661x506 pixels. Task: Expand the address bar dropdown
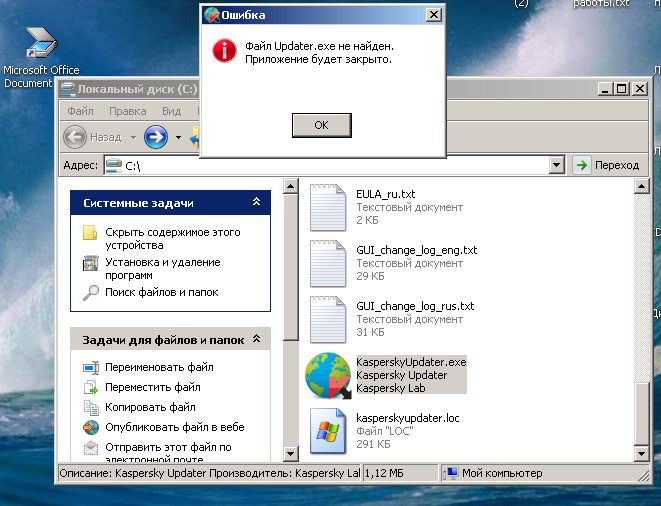(x=557, y=165)
